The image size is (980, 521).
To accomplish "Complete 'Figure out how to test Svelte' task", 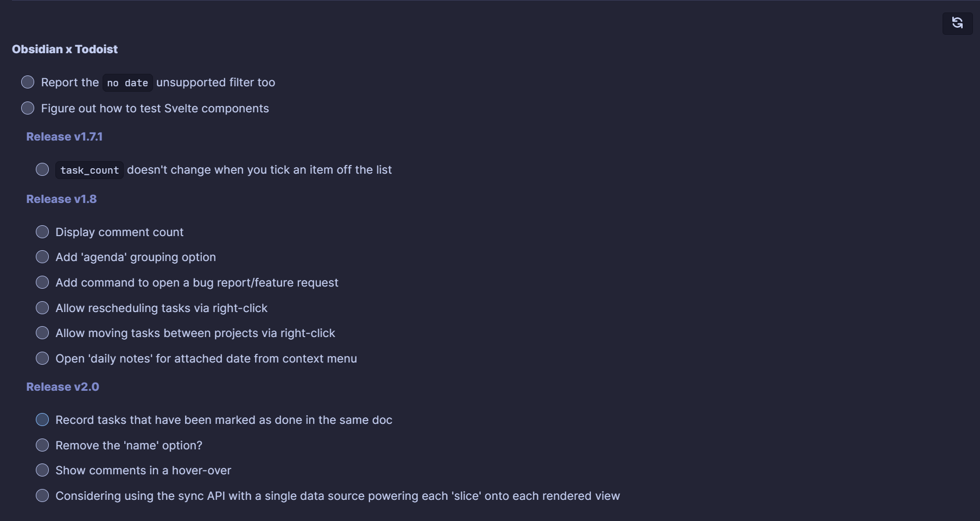I will click(x=28, y=108).
